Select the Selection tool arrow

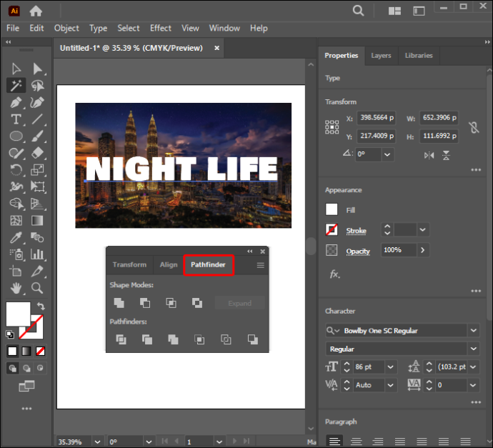coord(16,69)
